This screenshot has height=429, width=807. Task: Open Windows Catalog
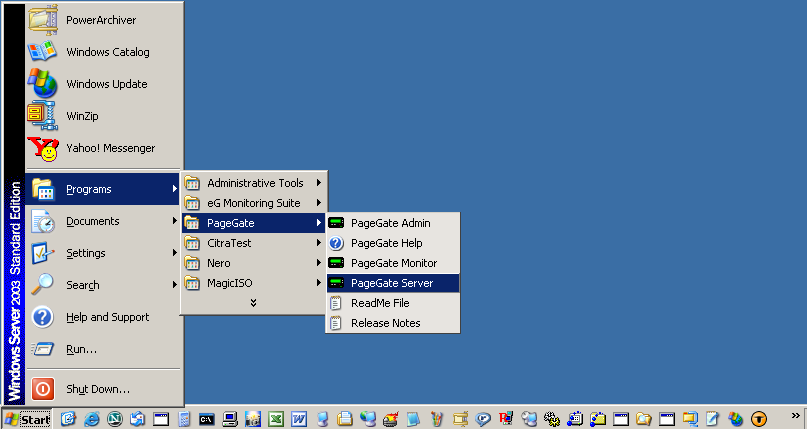[103, 52]
